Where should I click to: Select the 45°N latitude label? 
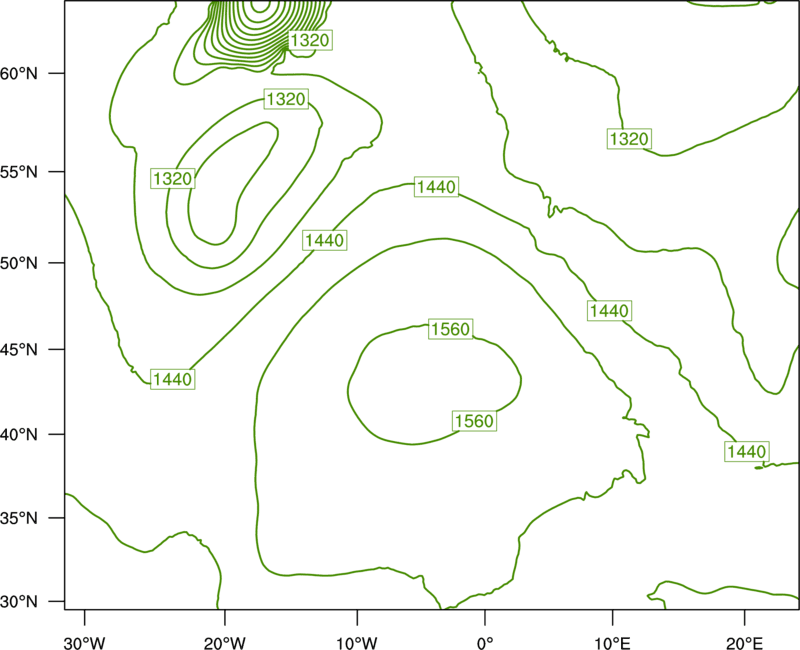[x=19, y=349]
